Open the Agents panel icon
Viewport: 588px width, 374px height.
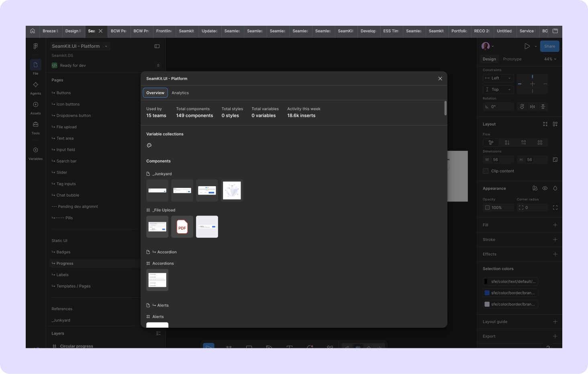[35, 85]
